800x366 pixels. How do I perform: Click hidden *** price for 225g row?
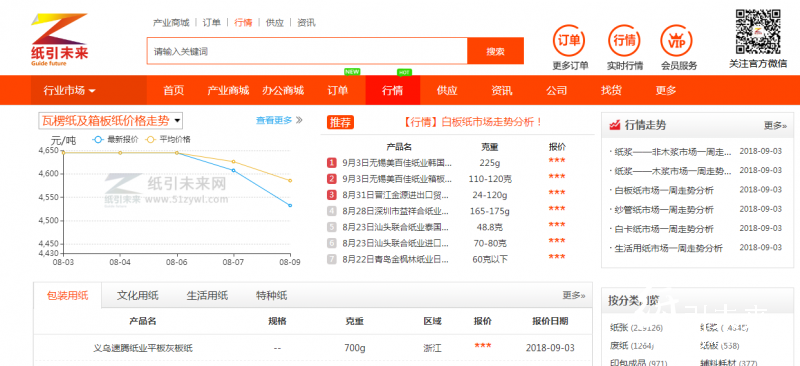point(557,161)
